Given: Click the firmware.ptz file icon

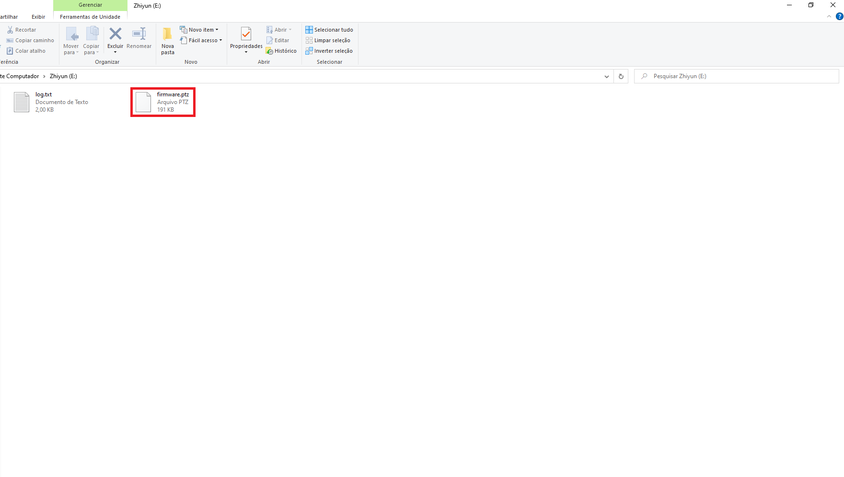Looking at the screenshot, I should point(143,102).
